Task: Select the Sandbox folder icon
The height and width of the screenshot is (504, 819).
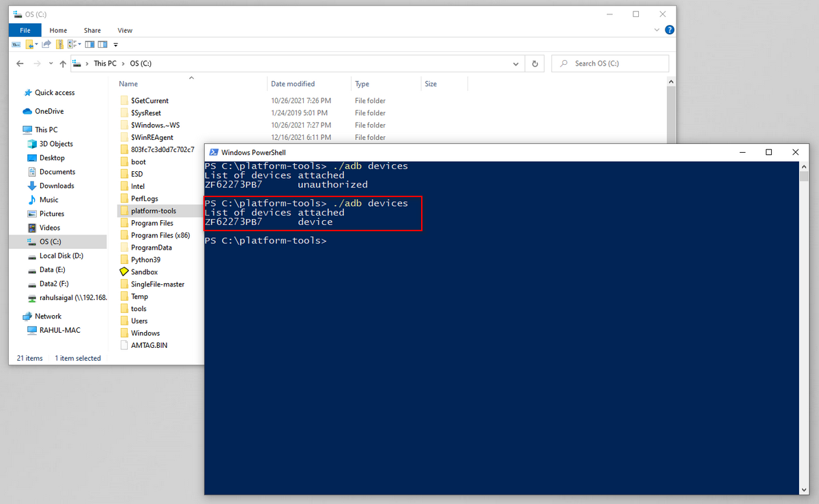Action: click(124, 272)
